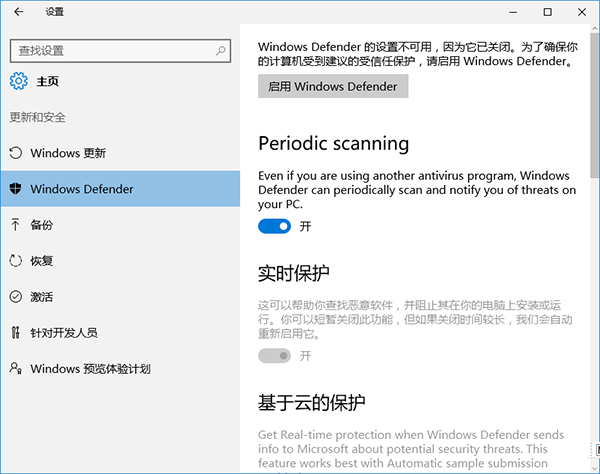600x474 pixels.
Task: Click the scrollbar down arrow
Action: [595, 467]
